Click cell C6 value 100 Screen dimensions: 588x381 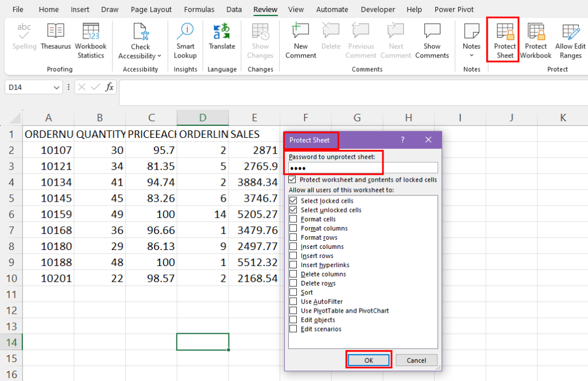(x=151, y=214)
